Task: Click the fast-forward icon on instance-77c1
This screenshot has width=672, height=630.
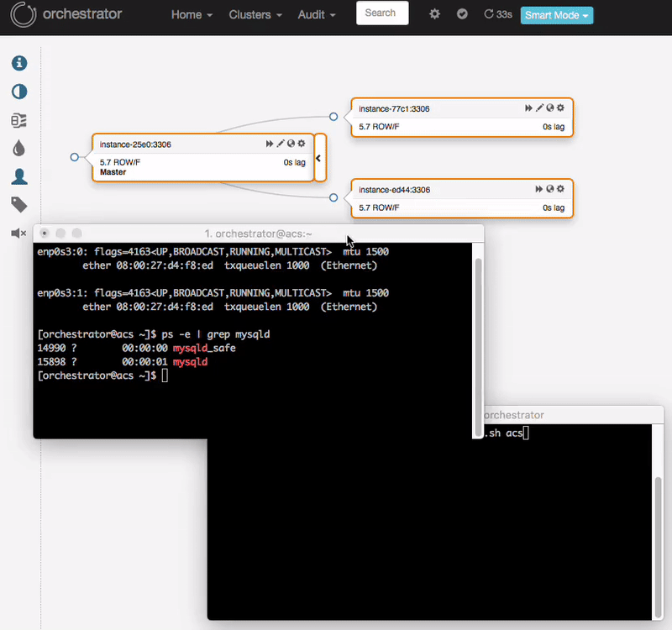Action: click(x=528, y=108)
